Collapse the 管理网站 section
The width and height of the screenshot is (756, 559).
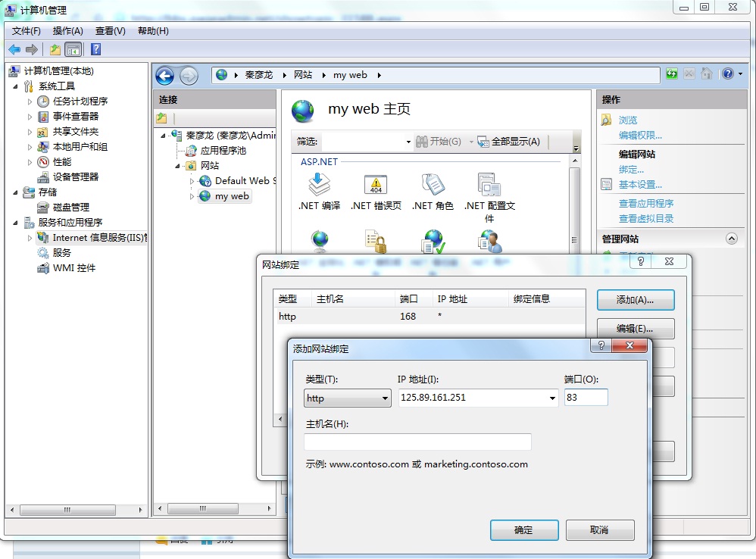point(731,238)
